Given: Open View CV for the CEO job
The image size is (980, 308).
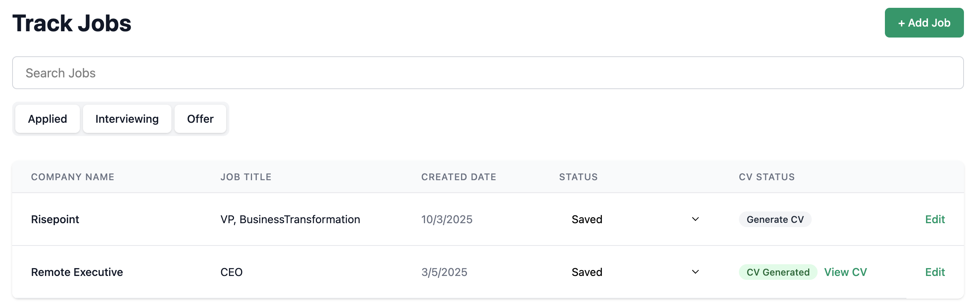Looking at the screenshot, I should 845,272.
